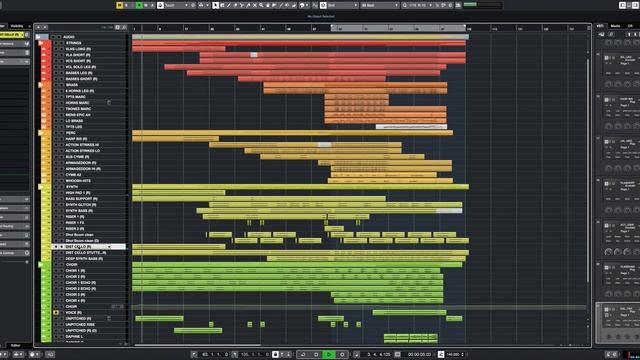The image size is (640, 360).
Task: Toggle power of first VSTi rack instrument
Action: pyautogui.click(x=607, y=58)
